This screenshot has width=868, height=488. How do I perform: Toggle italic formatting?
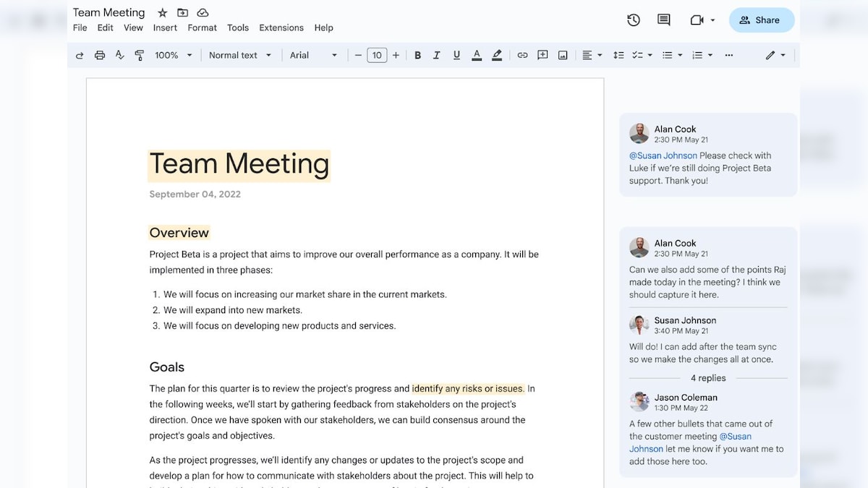tap(437, 55)
